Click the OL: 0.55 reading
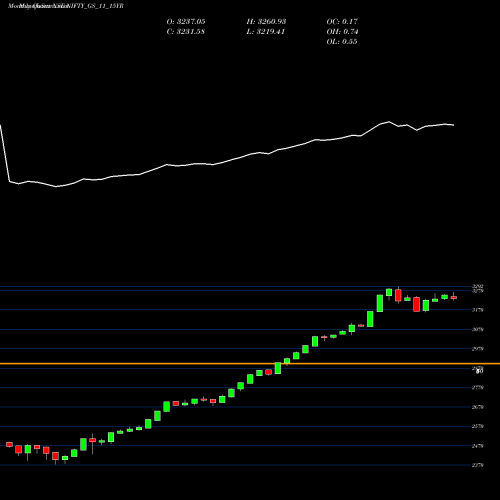The image size is (500, 500). (x=342, y=42)
